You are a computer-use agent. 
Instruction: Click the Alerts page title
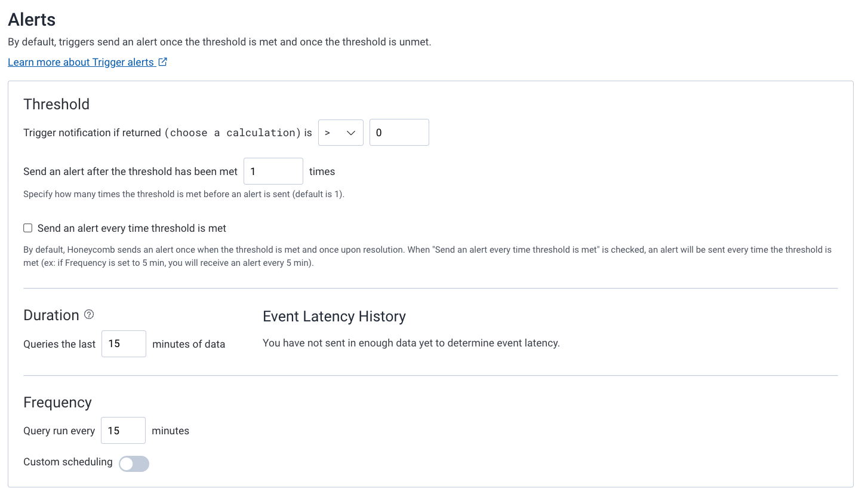[32, 20]
